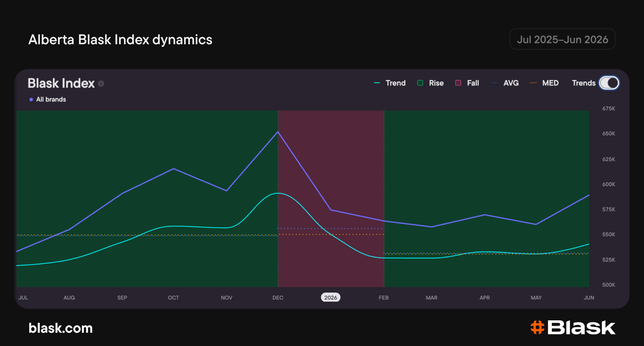Viewport: 644px width, 346px height.
Task: Click the All brands purple dot
Action: tap(31, 100)
